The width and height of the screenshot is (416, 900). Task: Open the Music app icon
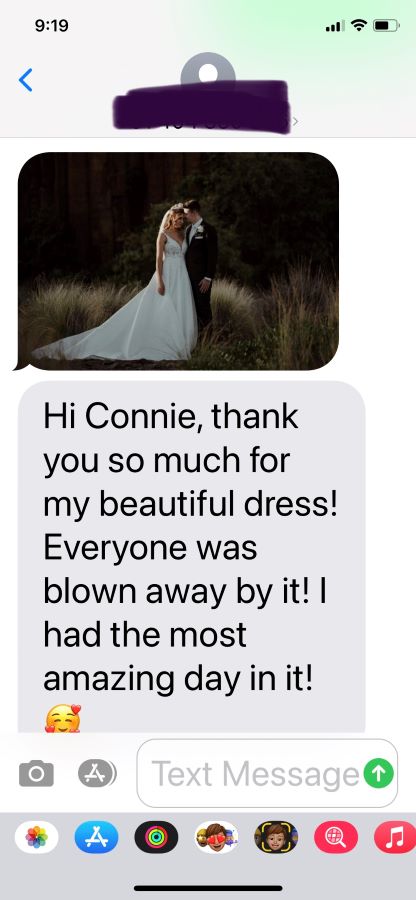pos(395,837)
